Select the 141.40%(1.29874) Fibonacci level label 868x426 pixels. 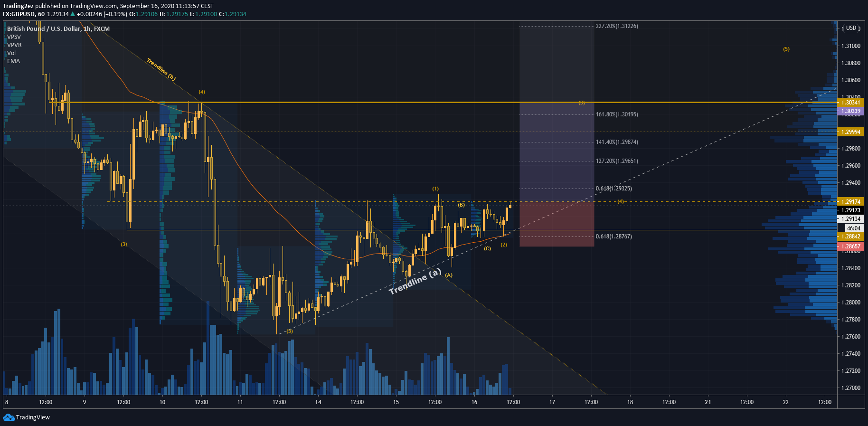tap(617, 142)
